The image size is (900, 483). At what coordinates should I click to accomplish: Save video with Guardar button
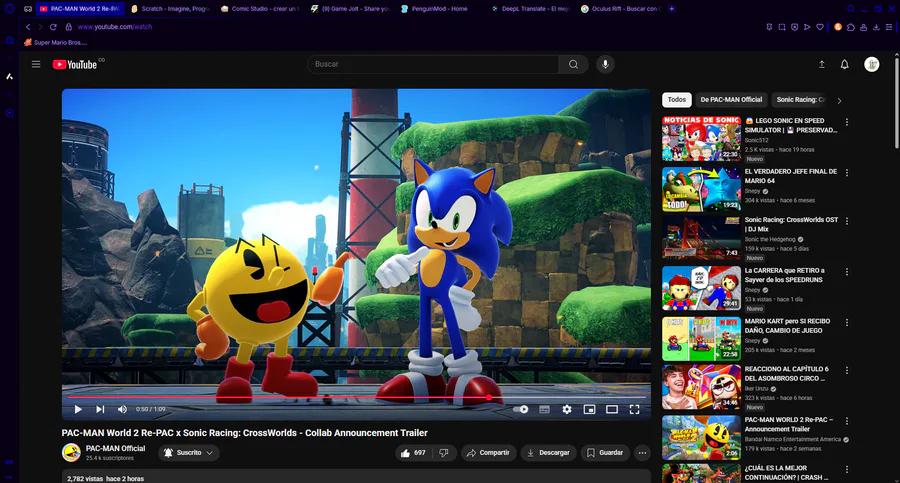605,453
